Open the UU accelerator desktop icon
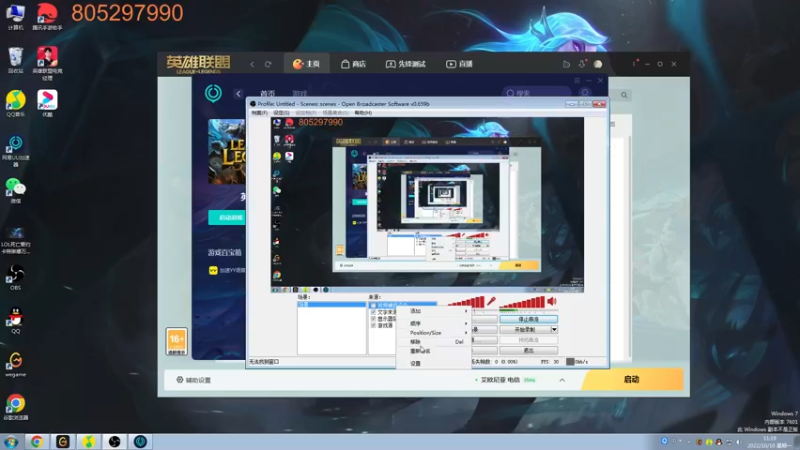 click(15, 151)
